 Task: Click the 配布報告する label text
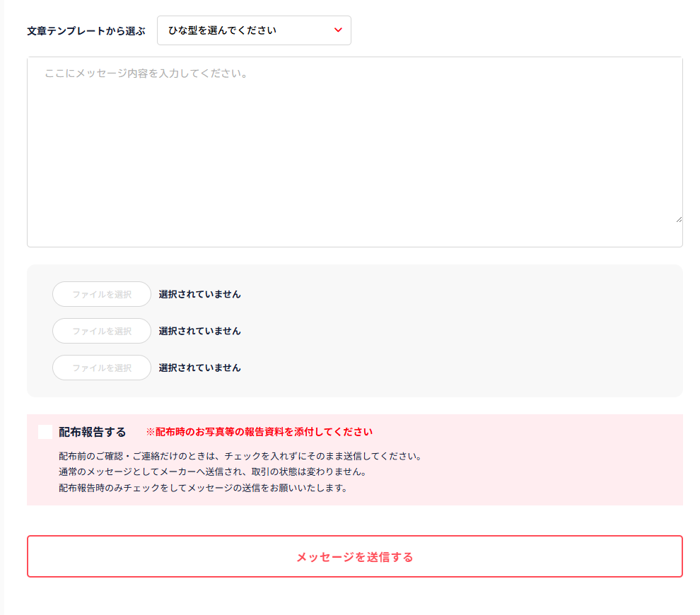click(x=93, y=432)
